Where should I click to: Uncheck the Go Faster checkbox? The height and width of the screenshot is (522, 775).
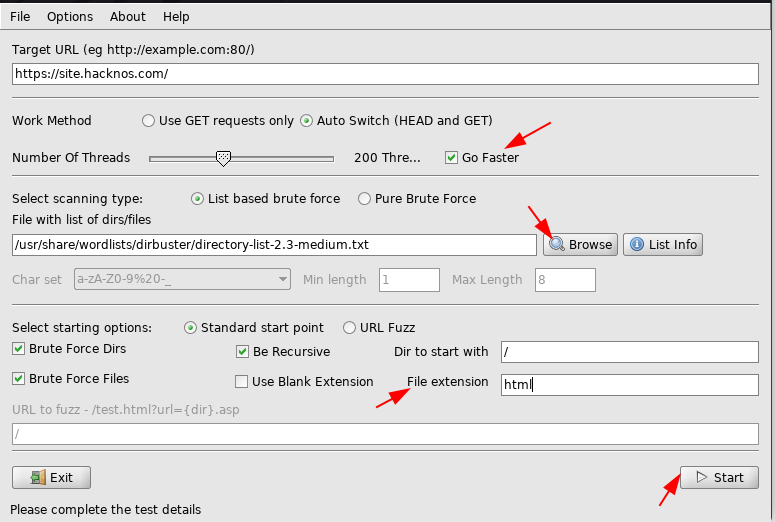click(451, 158)
